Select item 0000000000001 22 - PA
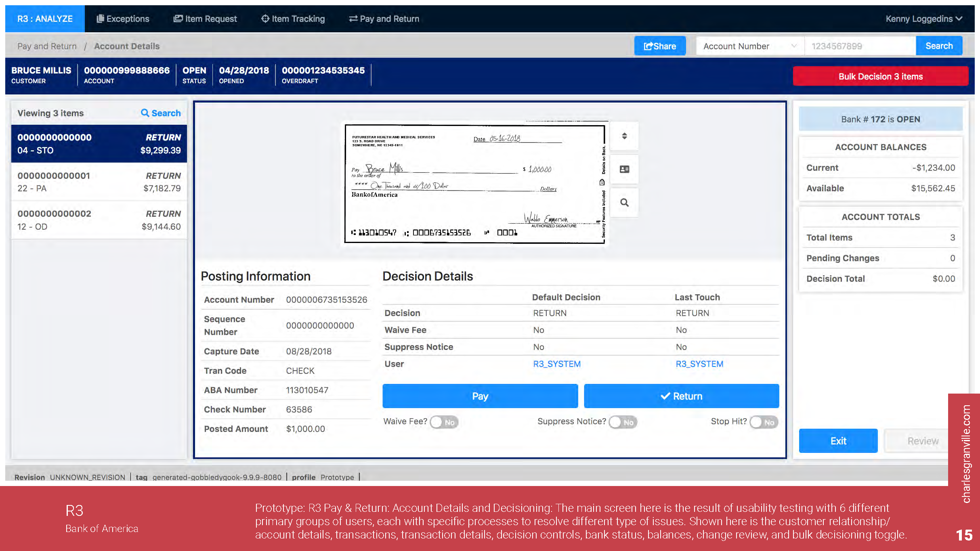The width and height of the screenshot is (980, 551). (99, 182)
